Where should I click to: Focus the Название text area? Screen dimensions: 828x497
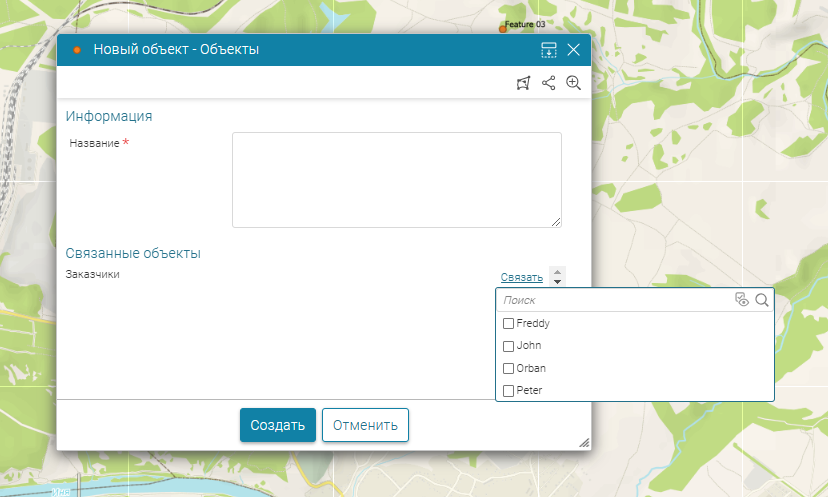[x=396, y=180]
